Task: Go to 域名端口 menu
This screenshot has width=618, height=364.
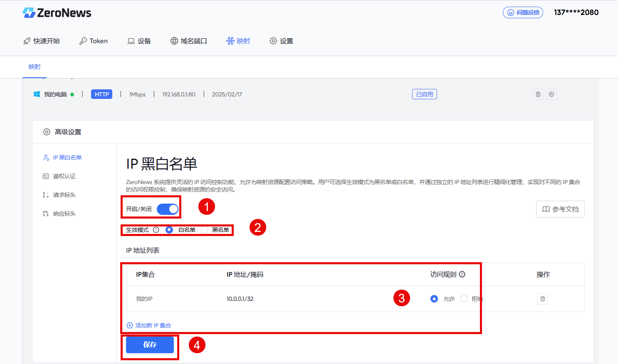Action: pos(189,41)
